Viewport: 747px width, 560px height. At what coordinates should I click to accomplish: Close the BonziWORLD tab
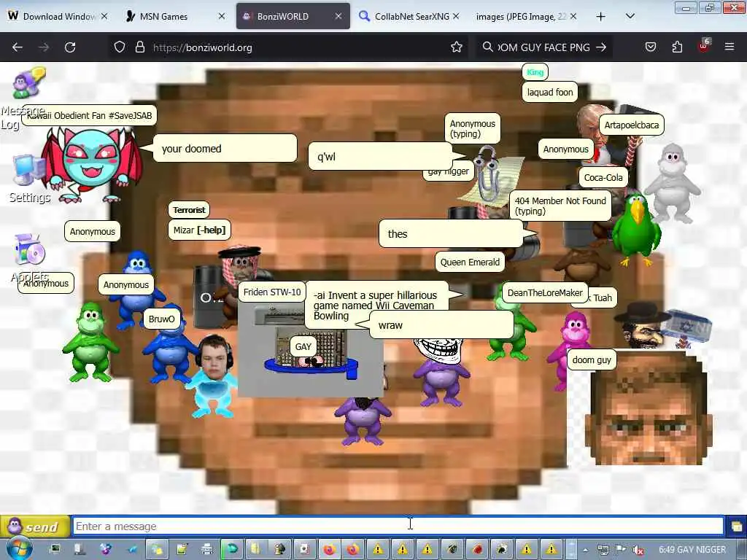point(338,17)
